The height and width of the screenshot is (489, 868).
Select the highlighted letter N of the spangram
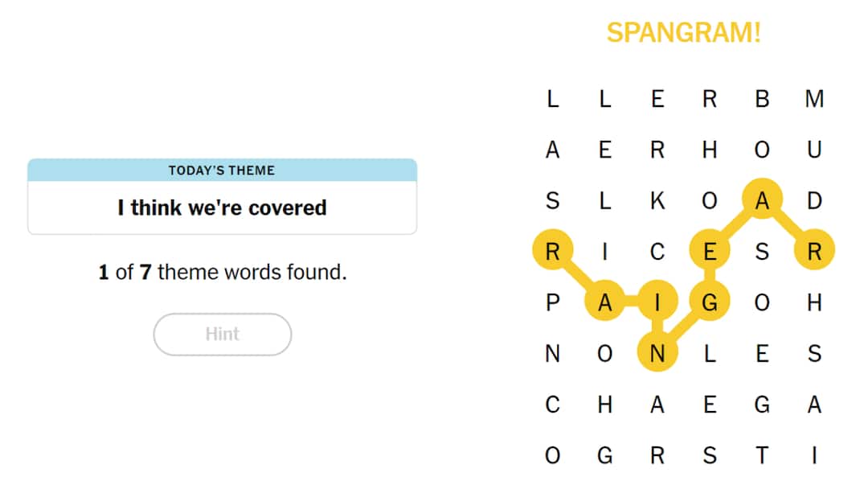pyautogui.click(x=657, y=353)
